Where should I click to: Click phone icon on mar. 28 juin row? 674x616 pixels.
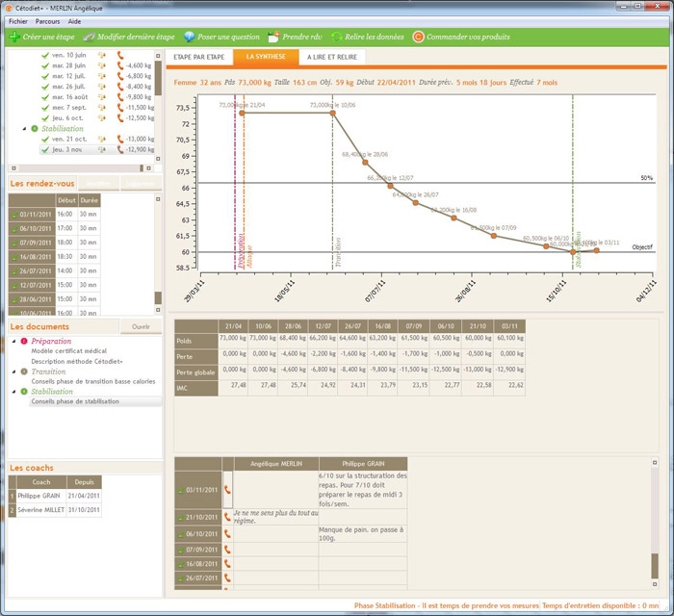[120, 65]
